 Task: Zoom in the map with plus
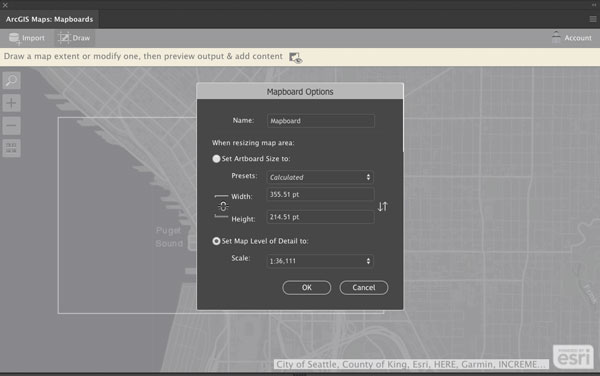11,103
